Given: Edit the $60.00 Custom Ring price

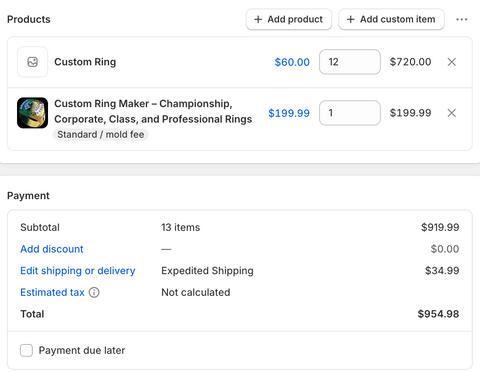Looking at the screenshot, I should click(292, 62).
